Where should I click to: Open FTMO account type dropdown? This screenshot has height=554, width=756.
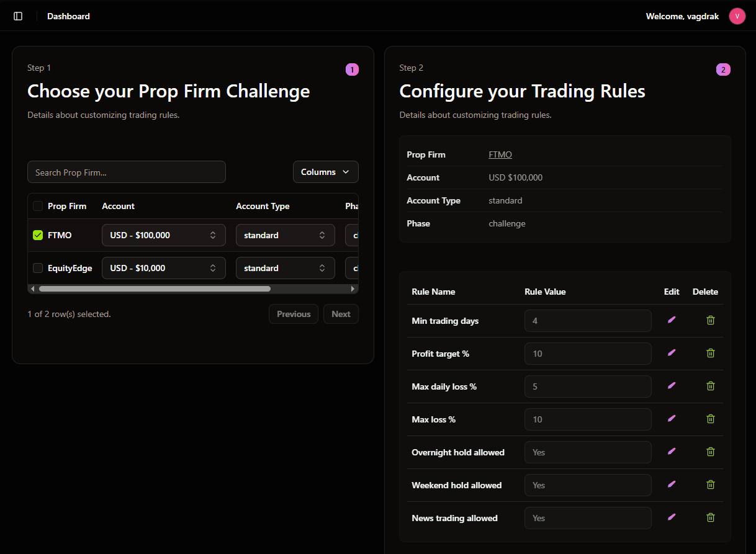[x=286, y=235]
